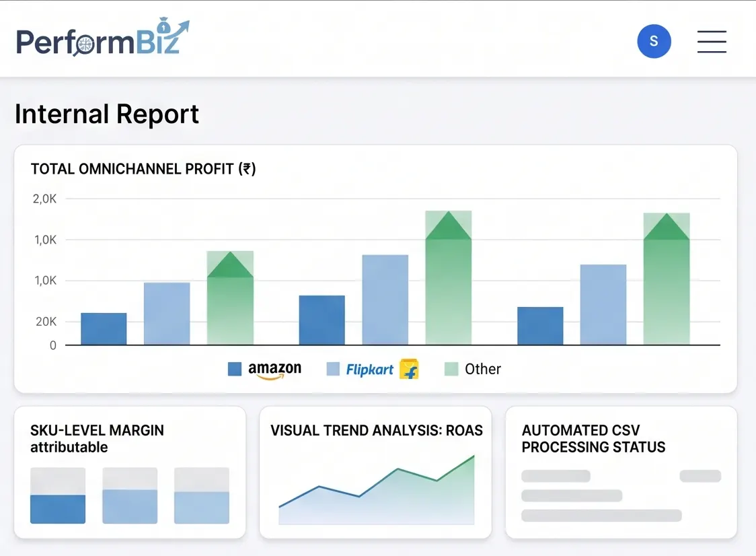Viewport: 756px width, 556px height.
Task: Open the hamburger menu
Action: click(712, 42)
